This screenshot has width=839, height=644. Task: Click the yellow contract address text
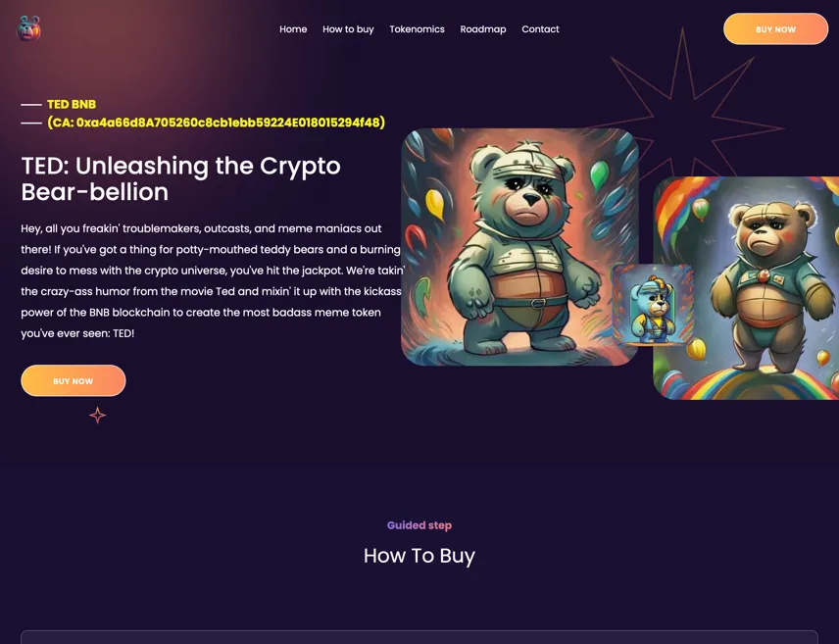click(x=217, y=123)
